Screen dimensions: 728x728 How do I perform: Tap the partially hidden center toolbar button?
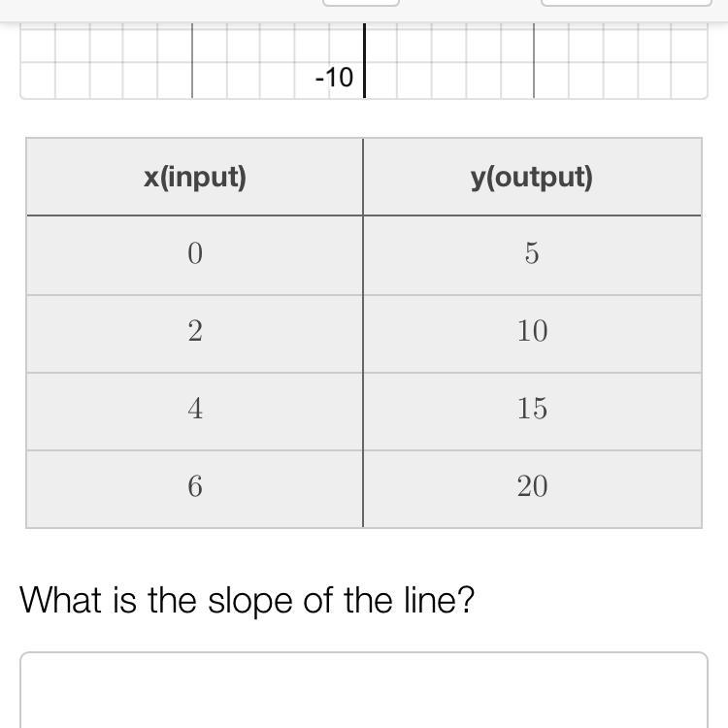[361, 3]
